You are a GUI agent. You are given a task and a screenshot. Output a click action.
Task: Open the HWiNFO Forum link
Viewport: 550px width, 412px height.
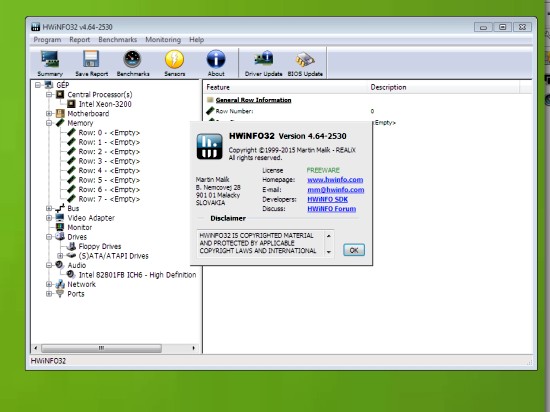click(x=331, y=209)
